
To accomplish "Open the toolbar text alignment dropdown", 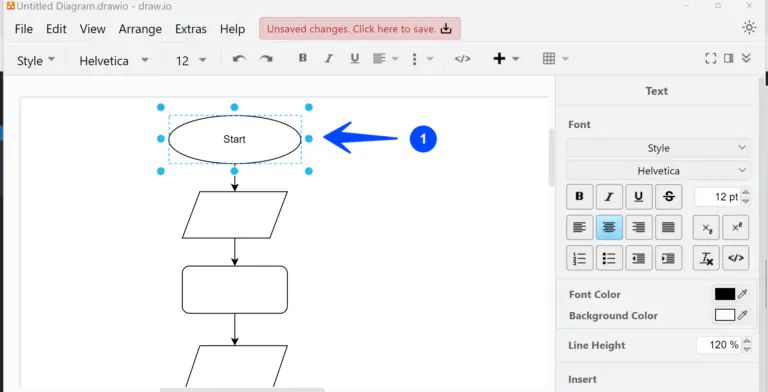I will (x=385, y=59).
